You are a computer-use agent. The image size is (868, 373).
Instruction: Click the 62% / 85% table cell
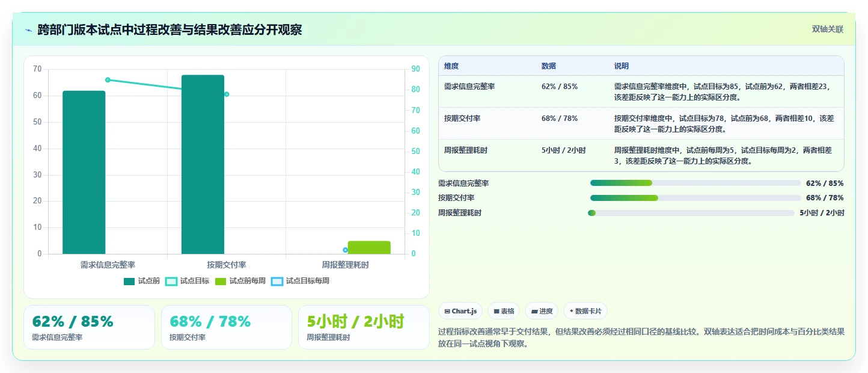pos(560,87)
